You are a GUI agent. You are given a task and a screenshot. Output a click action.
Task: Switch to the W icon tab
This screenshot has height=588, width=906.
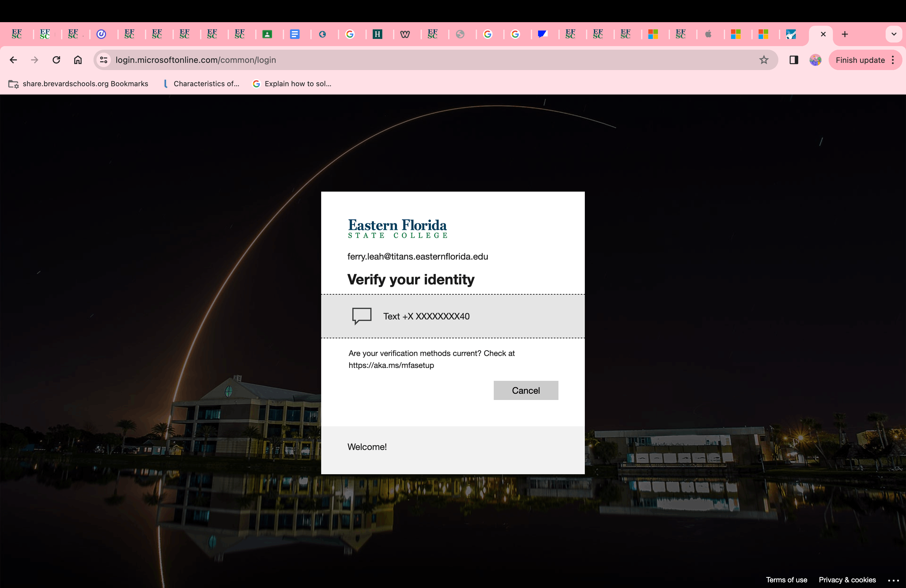tap(405, 34)
